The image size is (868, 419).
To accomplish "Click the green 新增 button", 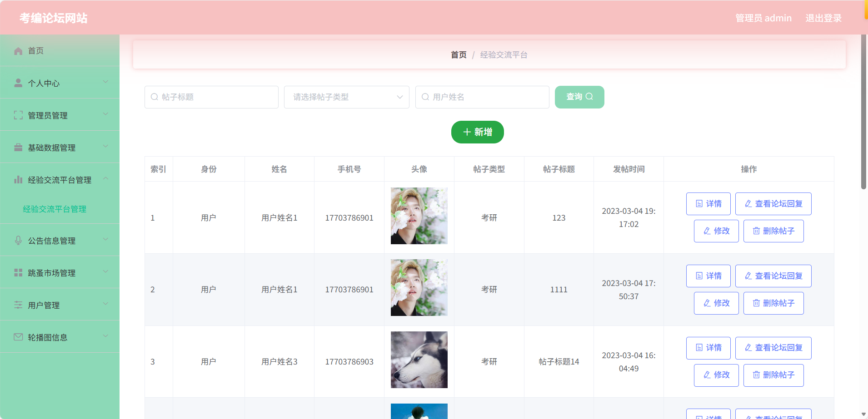I will pos(478,132).
